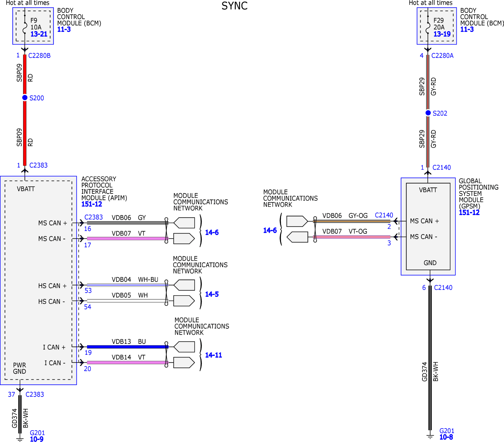This screenshot has width=504, height=442.
Task: Click pin number 53 on HS CAN +
Action: pyautogui.click(x=88, y=290)
